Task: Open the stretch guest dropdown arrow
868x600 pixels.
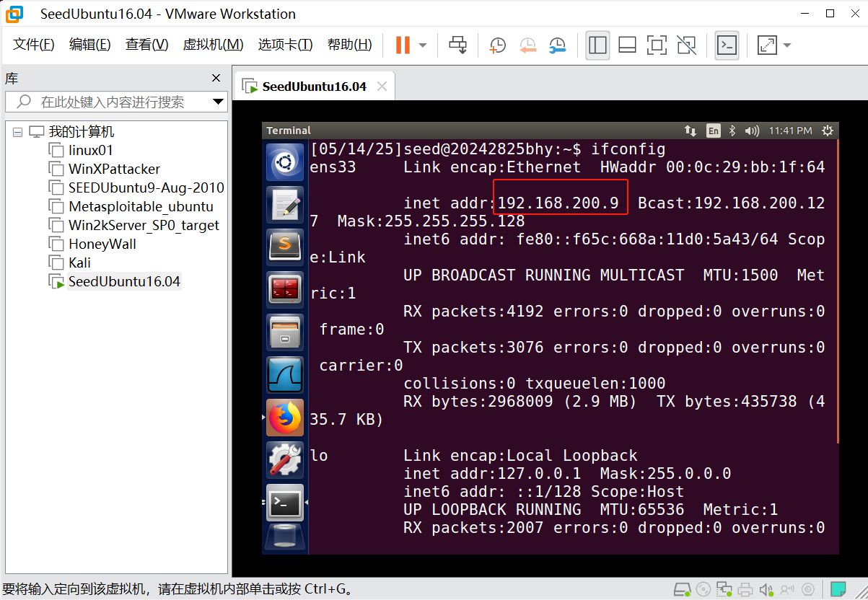Action: 786,45
